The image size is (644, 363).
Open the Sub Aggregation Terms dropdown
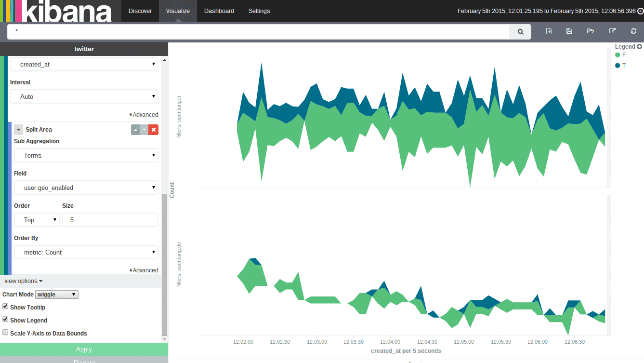pyautogui.click(x=86, y=155)
